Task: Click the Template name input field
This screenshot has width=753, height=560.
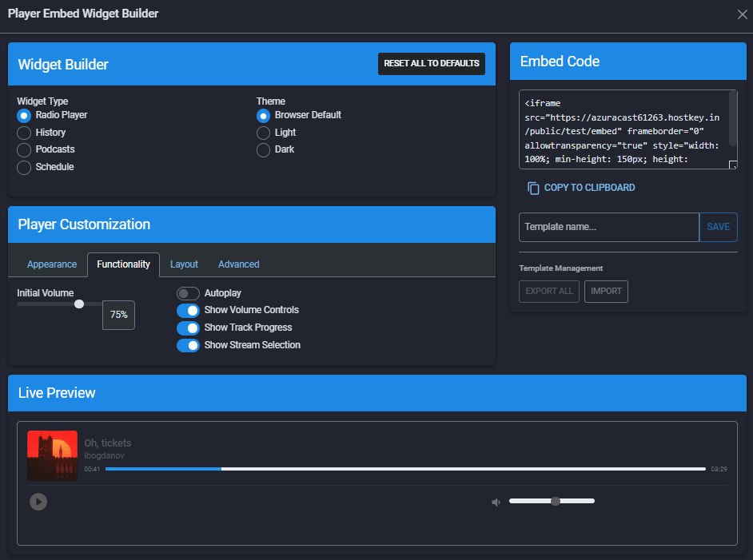Action: coord(608,227)
